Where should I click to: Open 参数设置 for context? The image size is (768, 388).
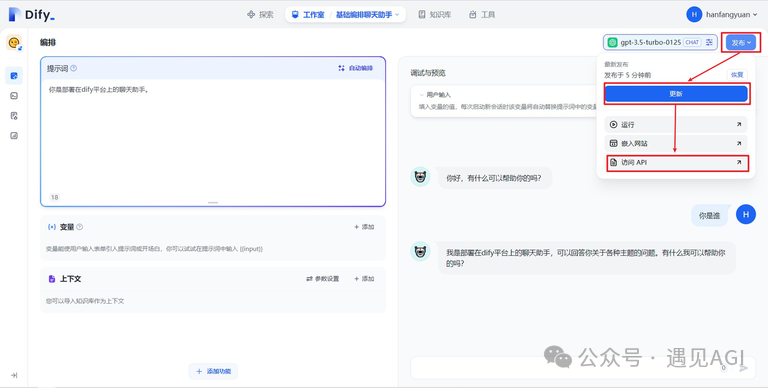(323, 279)
